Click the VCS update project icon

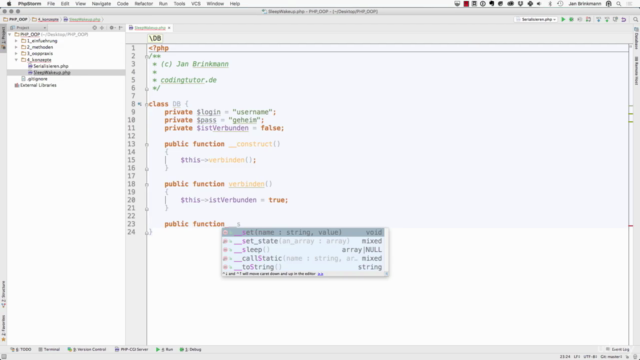(x=598, y=19)
